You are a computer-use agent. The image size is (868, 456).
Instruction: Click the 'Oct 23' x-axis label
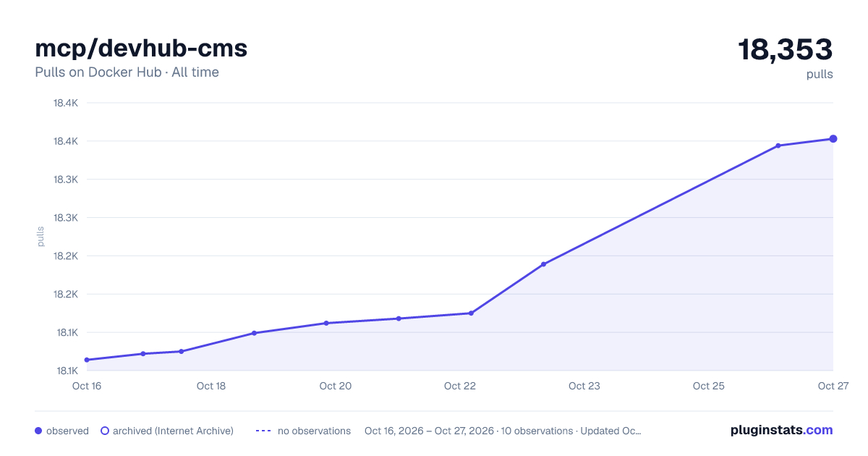coord(584,387)
